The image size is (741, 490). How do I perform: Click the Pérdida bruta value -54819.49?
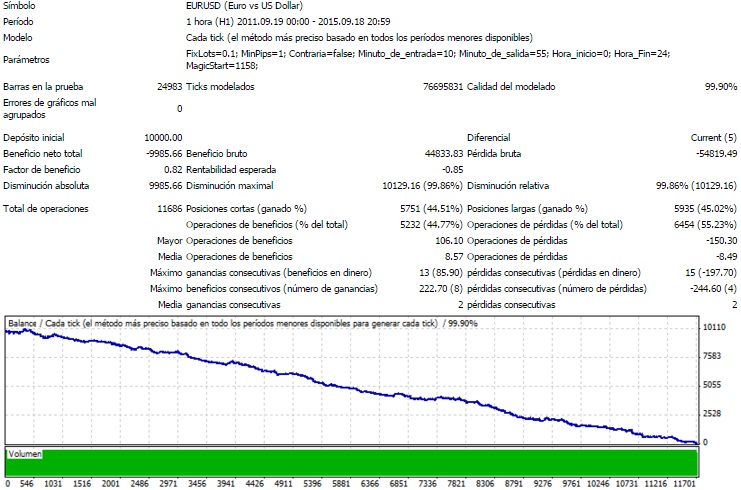(709, 153)
